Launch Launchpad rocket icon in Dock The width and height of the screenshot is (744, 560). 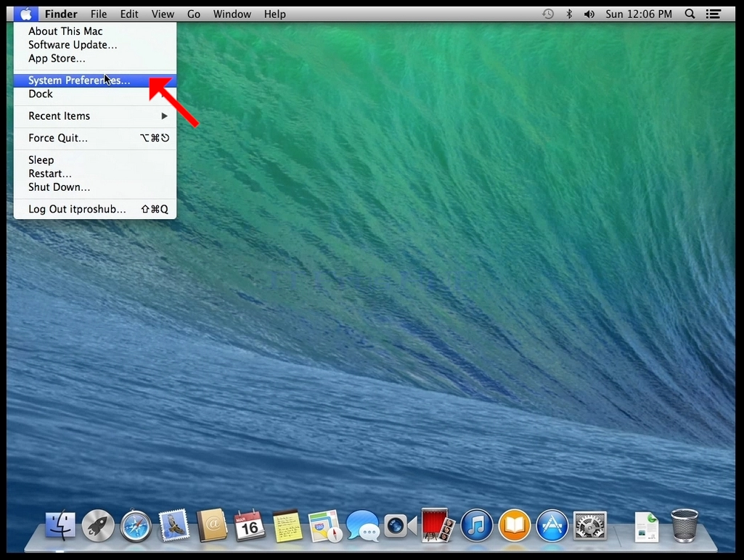point(98,525)
